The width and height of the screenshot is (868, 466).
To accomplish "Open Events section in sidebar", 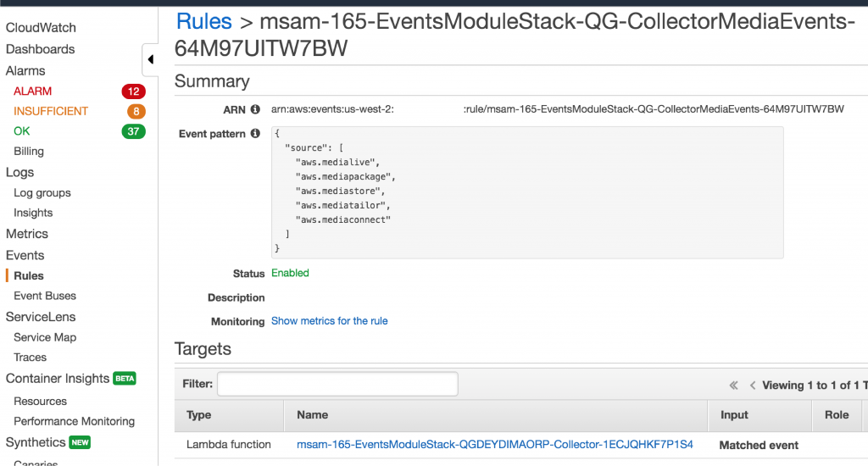I will [x=25, y=255].
